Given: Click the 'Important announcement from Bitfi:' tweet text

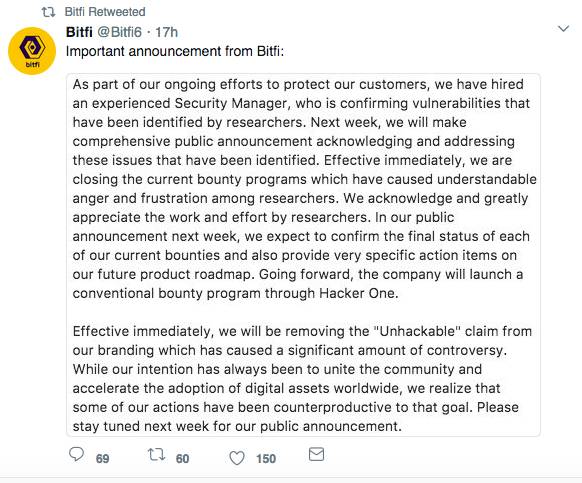Looking at the screenshot, I should (x=175, y=51).
